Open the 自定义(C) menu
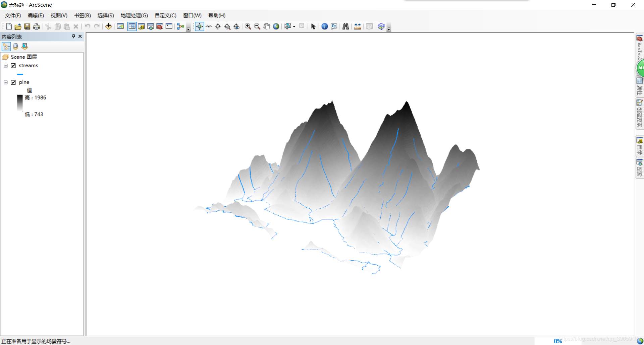This screenshot has width=644, height=345. (165, 15)
